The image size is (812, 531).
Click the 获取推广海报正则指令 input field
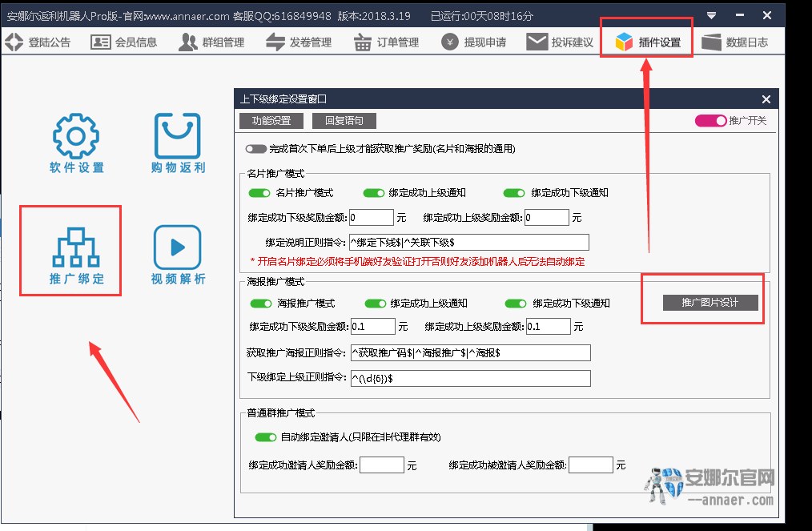471,352
